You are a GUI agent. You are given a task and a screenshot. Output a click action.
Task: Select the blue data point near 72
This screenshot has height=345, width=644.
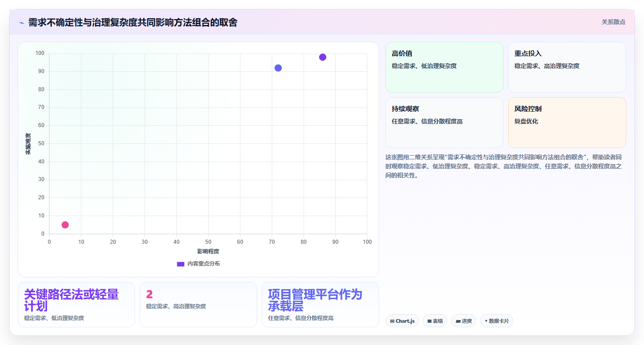(278, 68)
